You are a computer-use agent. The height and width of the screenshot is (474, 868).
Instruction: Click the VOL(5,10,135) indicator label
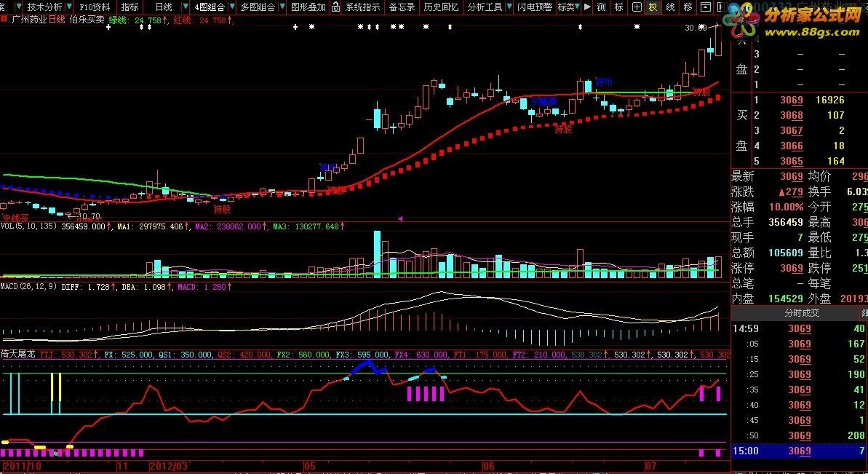coord(29,226)
